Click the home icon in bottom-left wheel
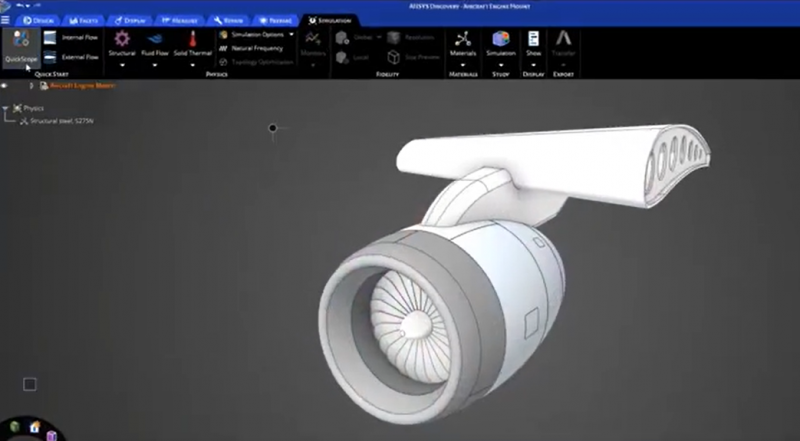800x441 pixels. click(35, 428)
